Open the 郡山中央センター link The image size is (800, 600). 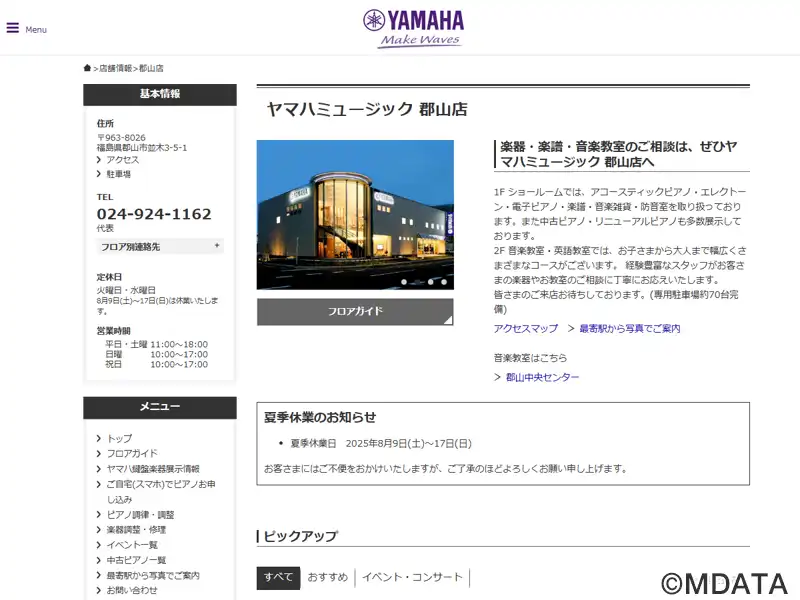click(x=542, y=377)
